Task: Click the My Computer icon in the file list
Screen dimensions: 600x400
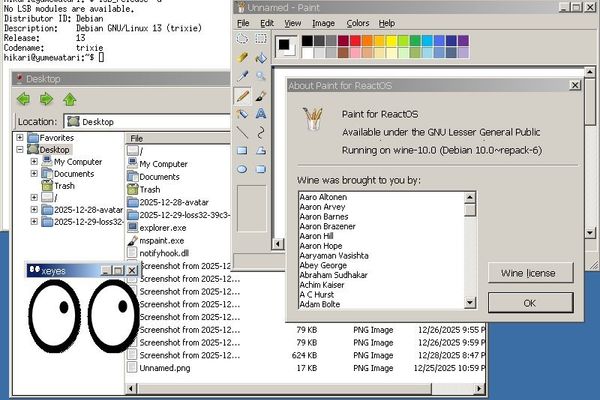Action: (132, 163)
